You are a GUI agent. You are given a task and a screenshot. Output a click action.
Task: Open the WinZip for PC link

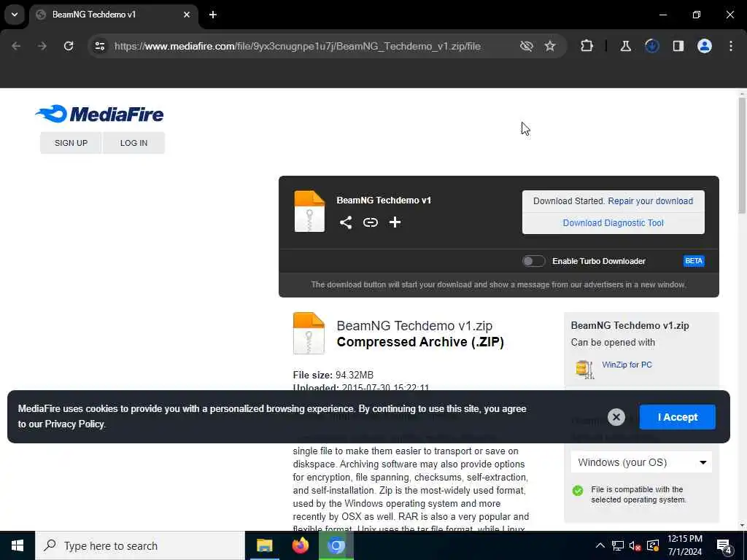[x=627, y=365]
